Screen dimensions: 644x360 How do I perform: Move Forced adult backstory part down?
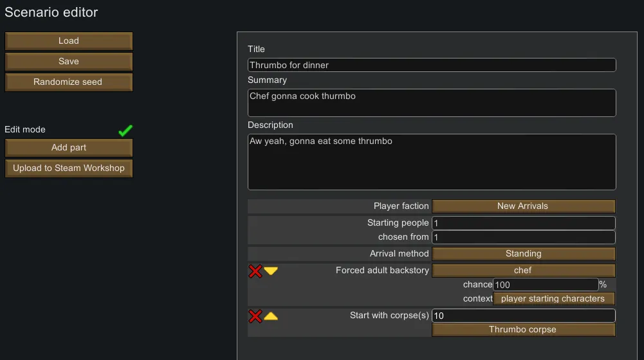click(x=271, y=271)
